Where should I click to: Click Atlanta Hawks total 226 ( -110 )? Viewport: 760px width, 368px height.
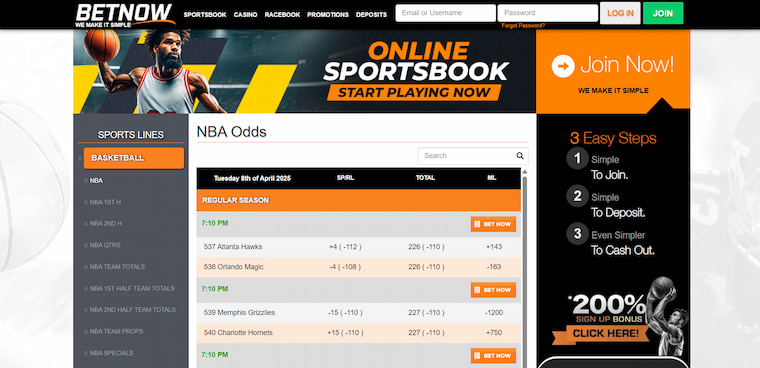click(x=426, y=247)
